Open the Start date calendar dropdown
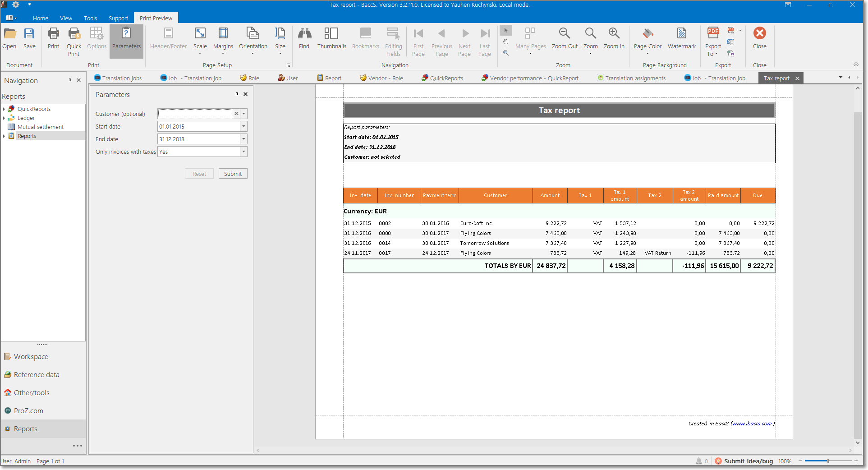The width and height of the screenshot is (868, 470). 244,126
